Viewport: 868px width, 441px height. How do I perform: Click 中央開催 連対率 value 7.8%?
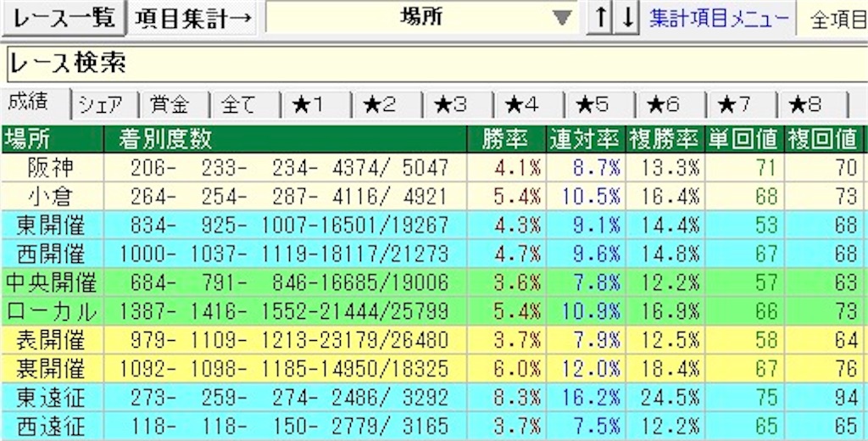point(598,283)
